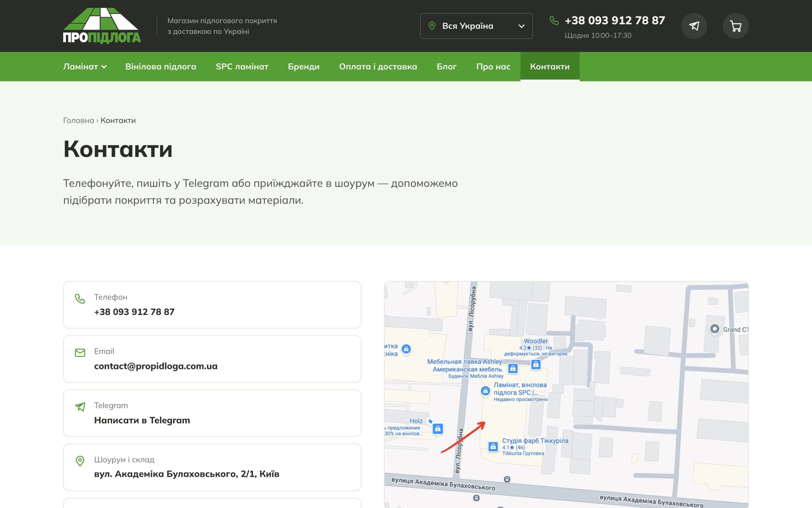Click the Головна breadcrumb link
This screenshot has width=812, height=508.
[x=79, y=120]
